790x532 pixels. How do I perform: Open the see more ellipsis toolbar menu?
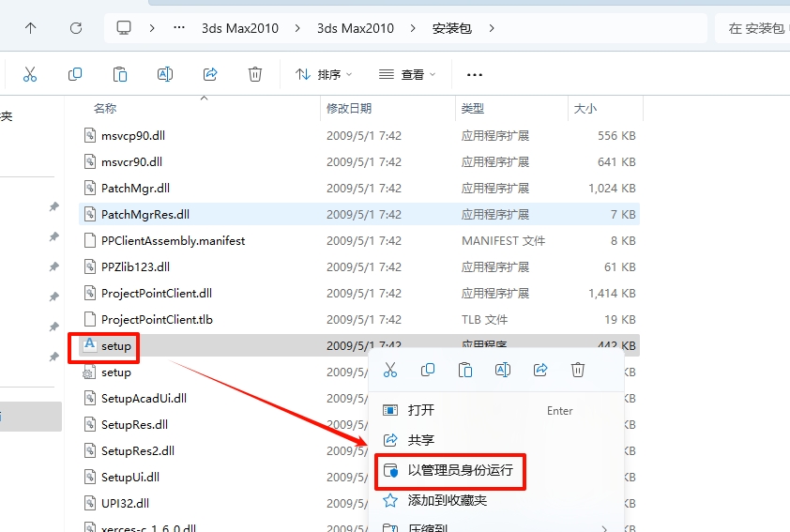point(475,74)
